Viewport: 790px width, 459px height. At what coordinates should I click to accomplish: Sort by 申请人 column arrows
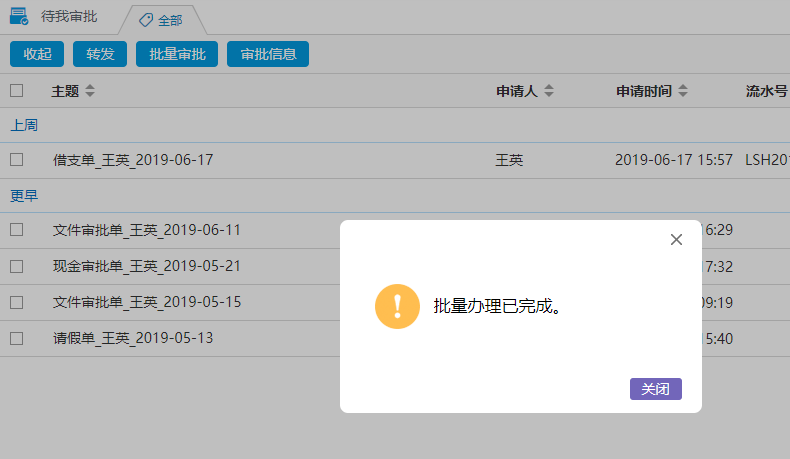(x=549, y=91)
